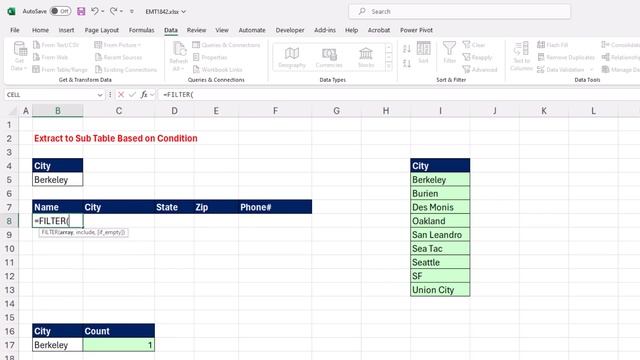Image resolution: width=640 pixels, height=360 pixels.
Task: Confirm formula with check mark button
Action: (x=132, y=95)
